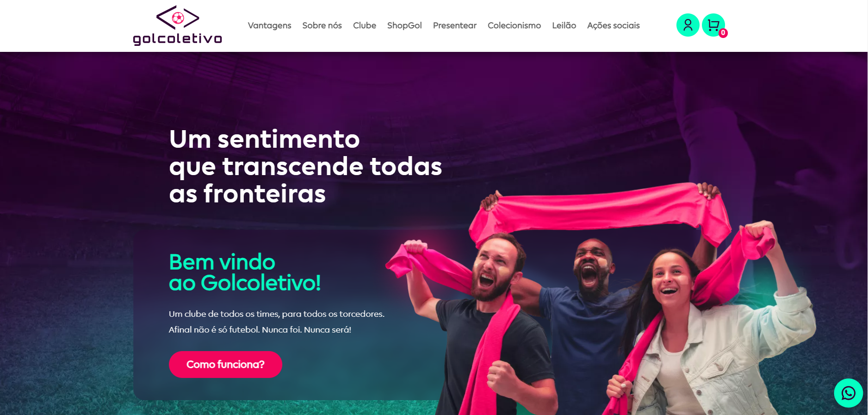Open the Clube section
The height and width of the screenshot is (415, 868).
tap(365, 25)
